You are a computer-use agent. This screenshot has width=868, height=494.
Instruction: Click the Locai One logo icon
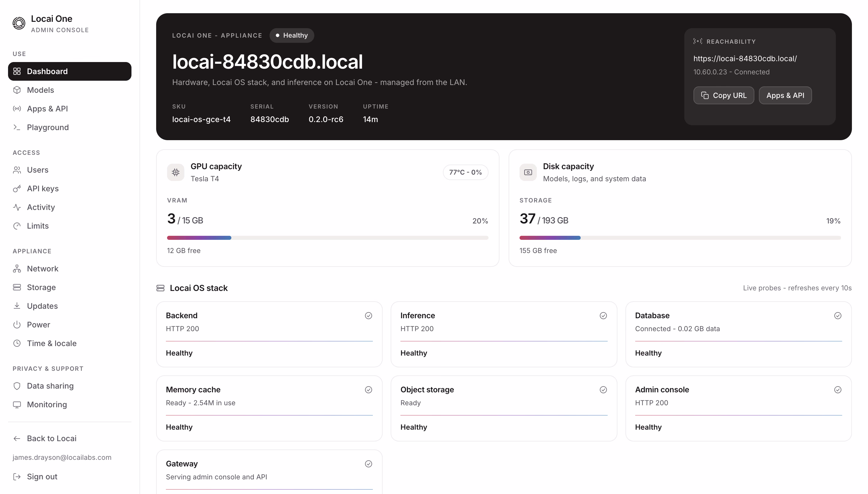[19, 24]
